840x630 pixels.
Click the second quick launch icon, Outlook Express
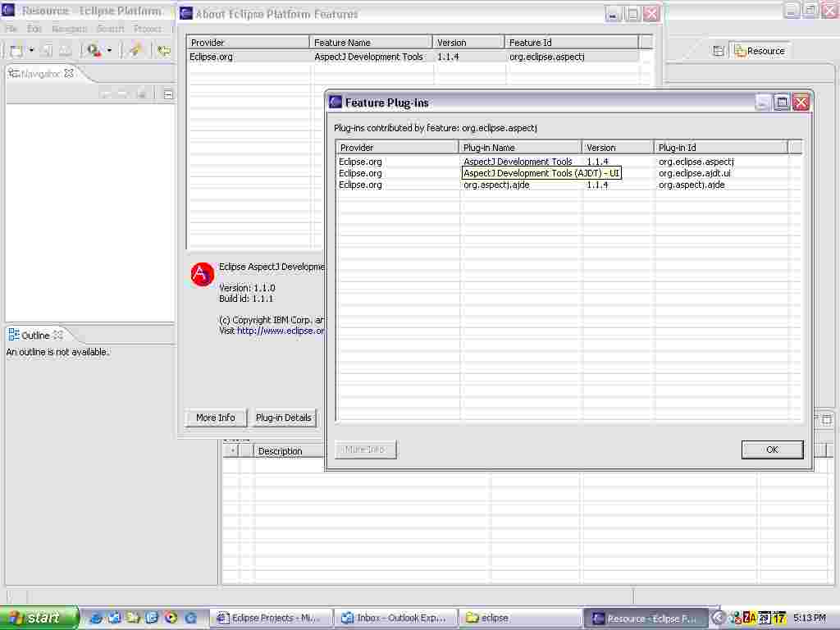point(115,618)
